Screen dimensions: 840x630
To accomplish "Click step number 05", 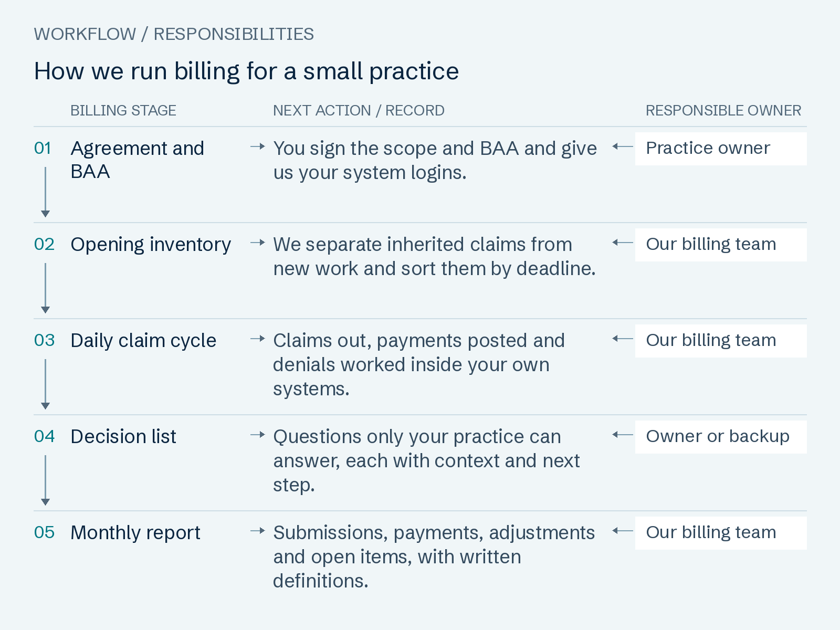I will (x=44, y=533).
